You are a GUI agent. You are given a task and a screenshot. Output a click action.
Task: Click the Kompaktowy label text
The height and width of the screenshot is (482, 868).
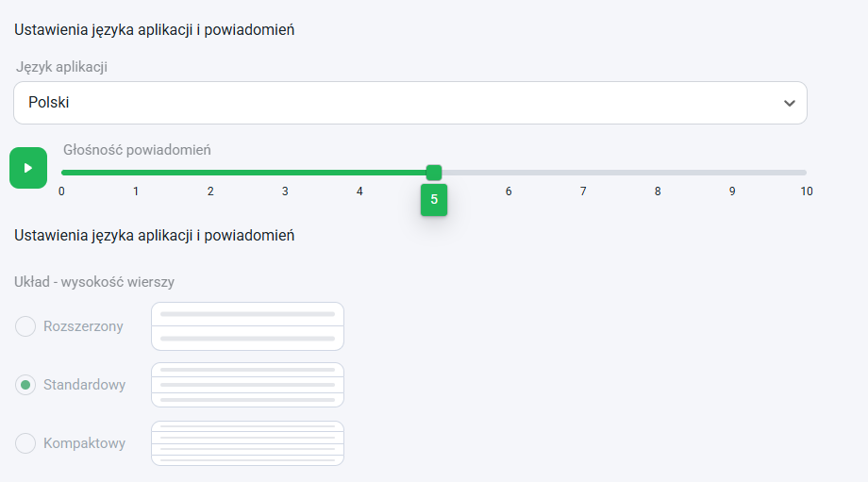85,443
